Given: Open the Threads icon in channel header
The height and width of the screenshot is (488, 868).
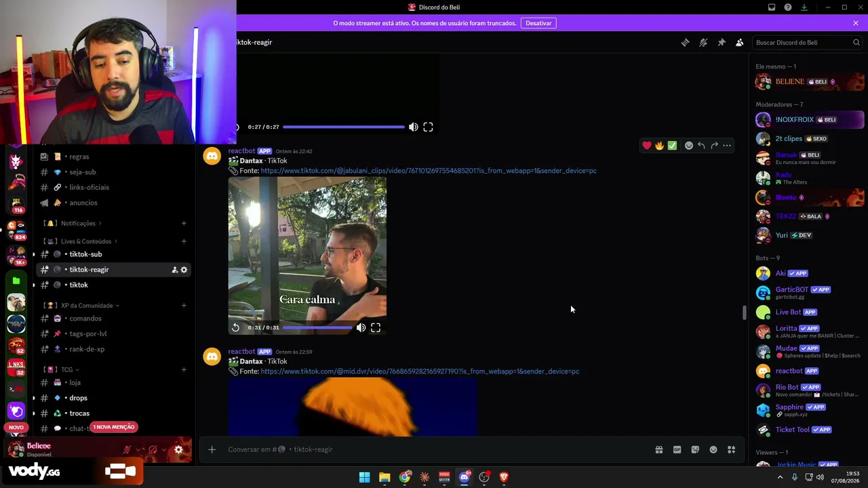Looking at the screenshot, I should [x=685, y=42].
